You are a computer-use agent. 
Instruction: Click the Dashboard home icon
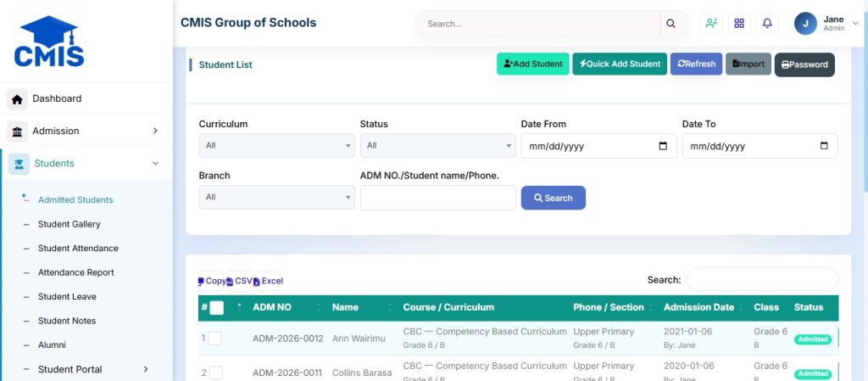click(17, 99)
